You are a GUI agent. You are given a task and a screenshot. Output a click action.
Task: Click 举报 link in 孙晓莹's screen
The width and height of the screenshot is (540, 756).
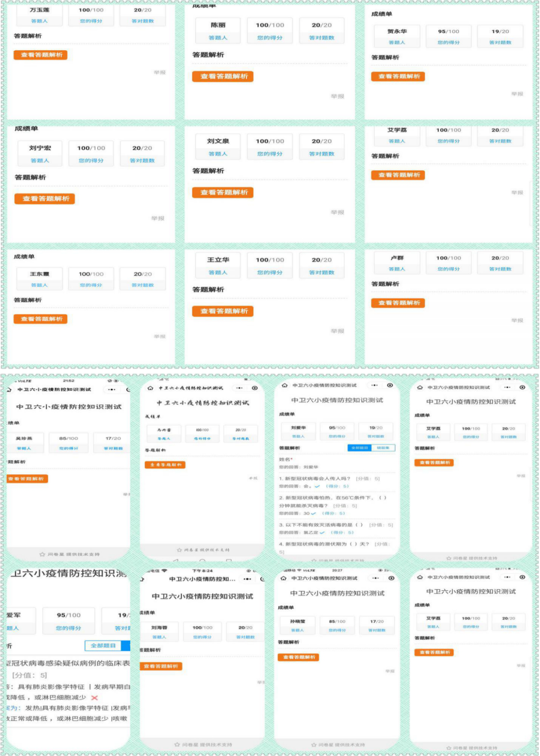pos(390,671)
